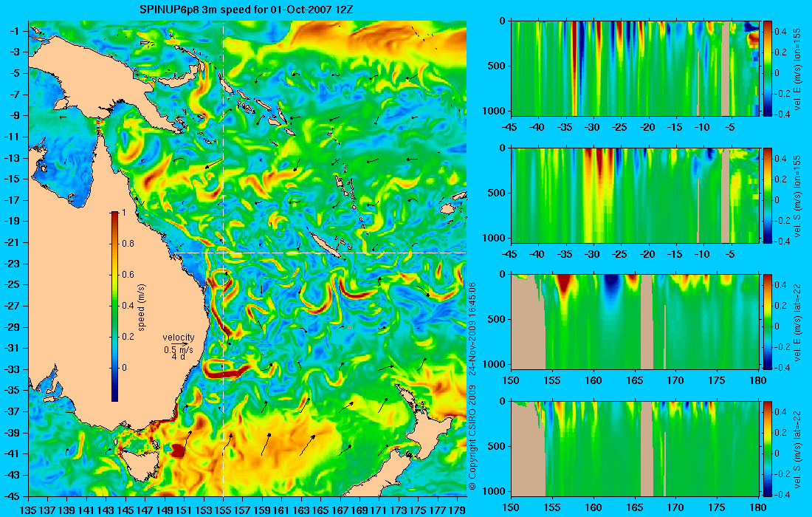This screenshot has height=517, width=812.
Task: Click latitude tick -21 on the map axis
Action: pos(12,242)
